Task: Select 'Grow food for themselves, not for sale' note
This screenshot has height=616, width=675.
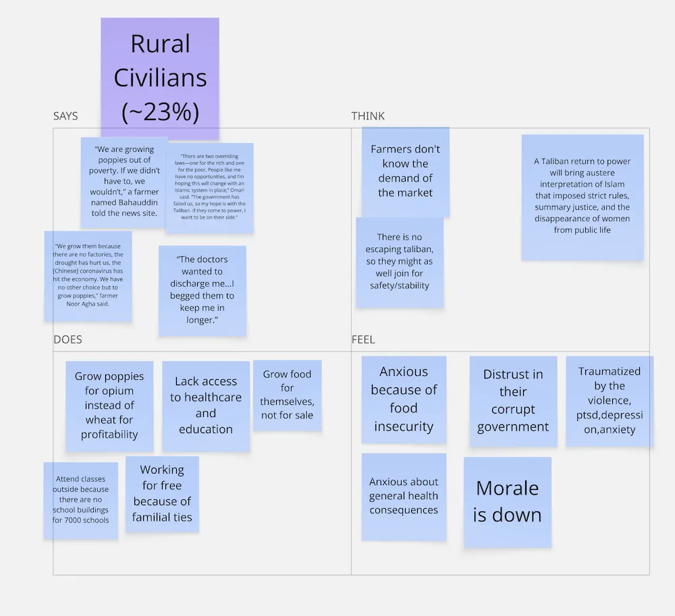Action: 287,395
